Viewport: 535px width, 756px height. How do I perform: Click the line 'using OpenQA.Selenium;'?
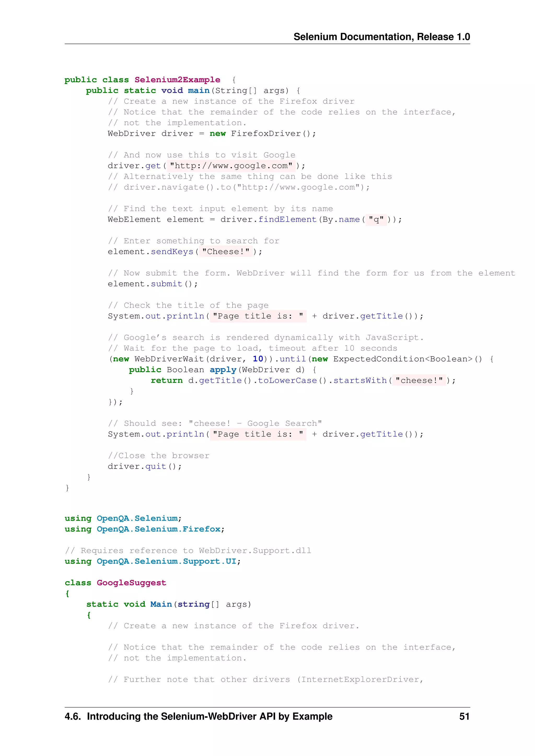point(123,518)
